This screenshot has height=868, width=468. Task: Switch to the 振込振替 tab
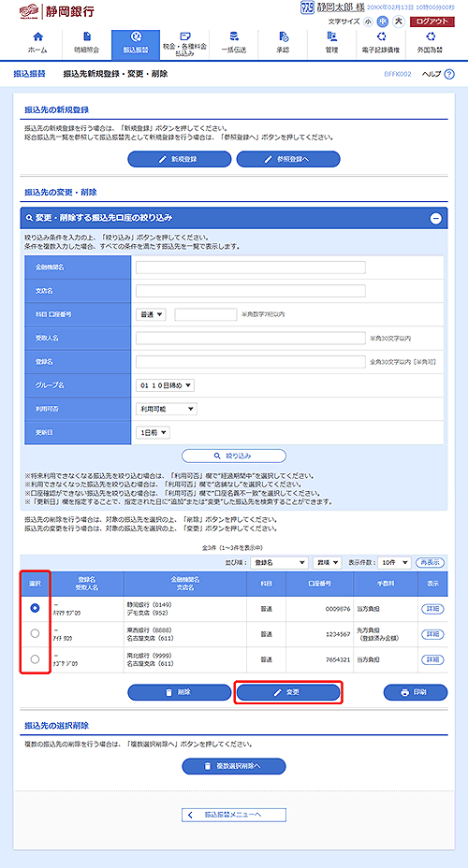click(136, 44)
